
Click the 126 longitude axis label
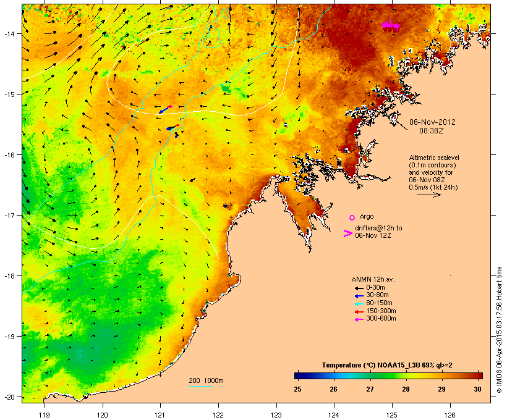pos(449,415)
